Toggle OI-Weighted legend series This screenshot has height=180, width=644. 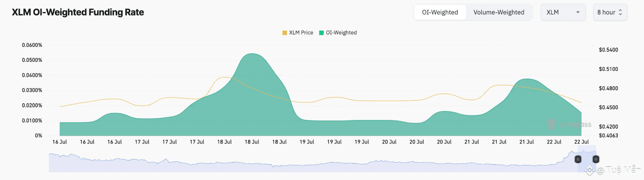point(338,33)
